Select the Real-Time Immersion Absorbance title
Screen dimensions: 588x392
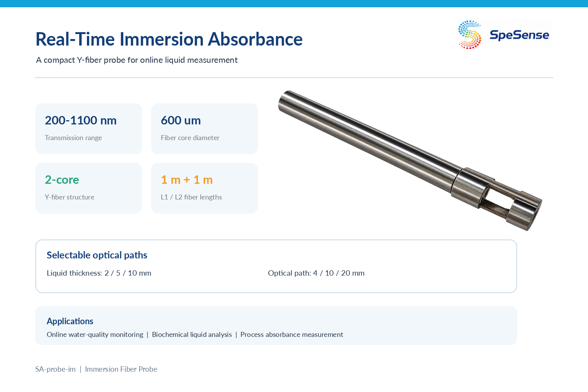click(169, 39)
